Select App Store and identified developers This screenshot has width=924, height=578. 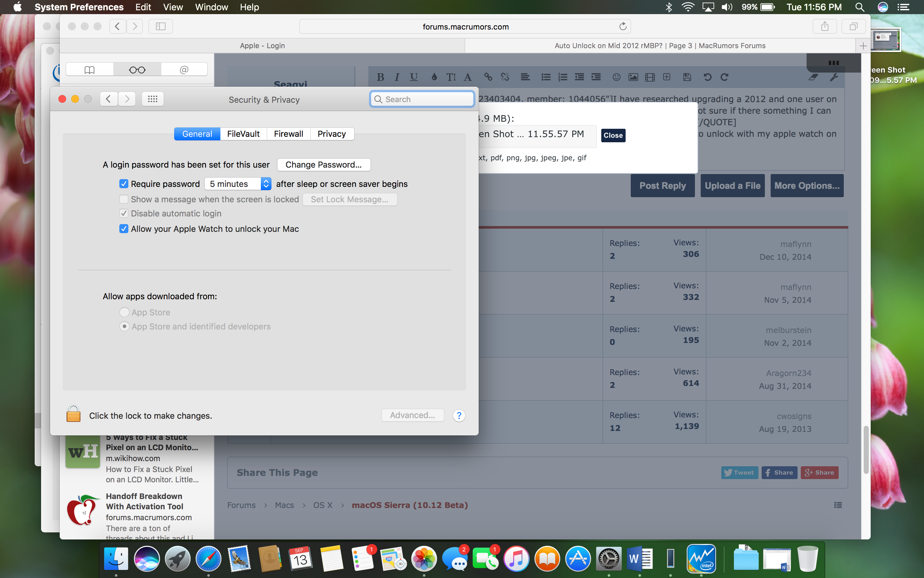(x=124, y=327)
